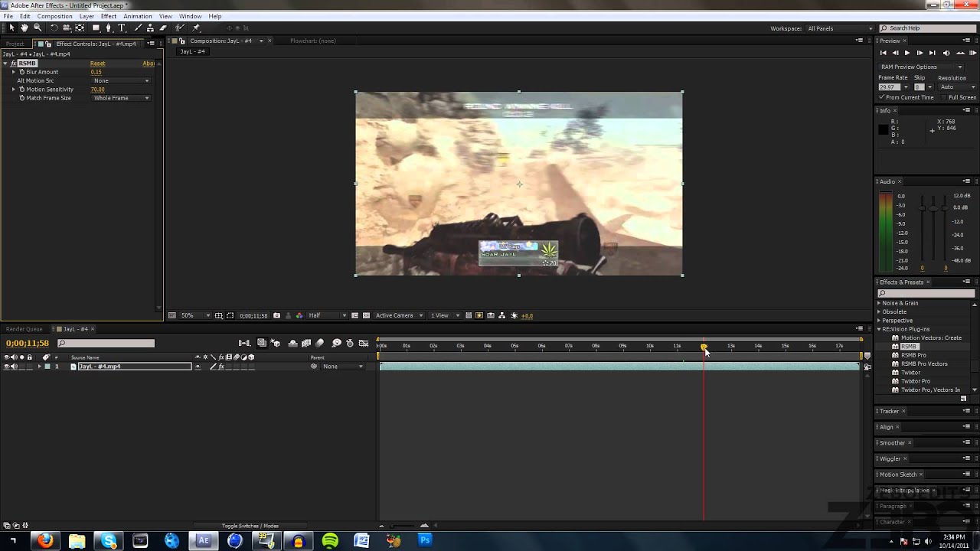This screenshot has width=980, height=551.
Task: Step to the next frame
Action: point(920,53)
